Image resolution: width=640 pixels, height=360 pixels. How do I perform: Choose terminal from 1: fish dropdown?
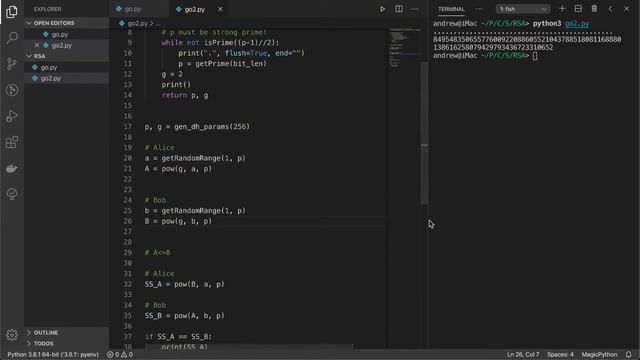[x=523, y=9]
